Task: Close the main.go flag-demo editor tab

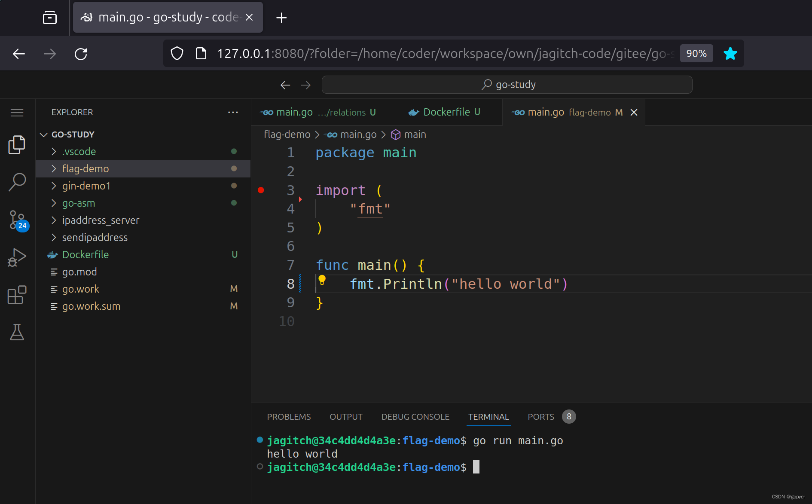Action: pos(634,112)
